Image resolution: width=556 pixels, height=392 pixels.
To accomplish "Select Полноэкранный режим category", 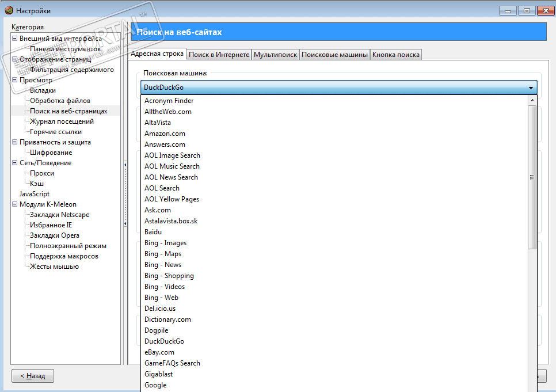I will point(68,246).
